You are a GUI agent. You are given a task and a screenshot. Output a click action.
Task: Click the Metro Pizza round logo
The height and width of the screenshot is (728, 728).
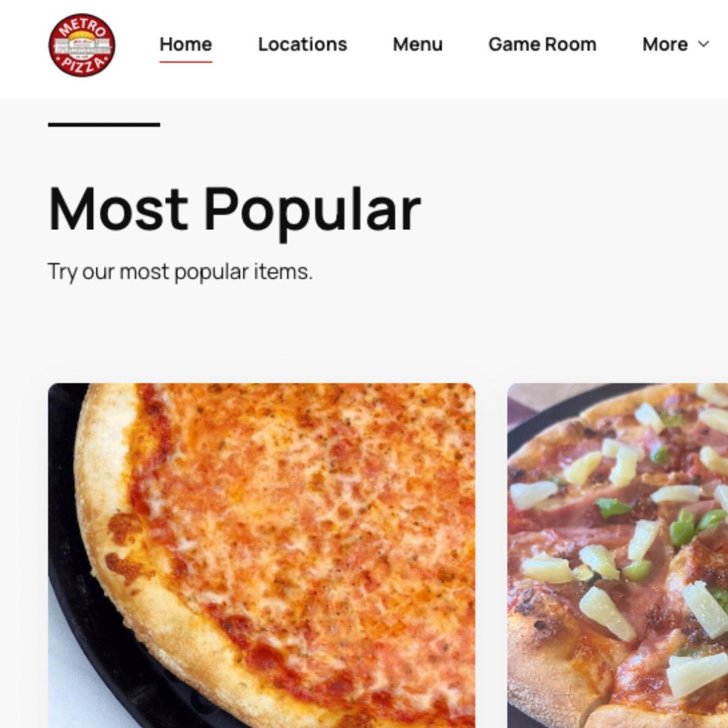(x=82, y=45)
